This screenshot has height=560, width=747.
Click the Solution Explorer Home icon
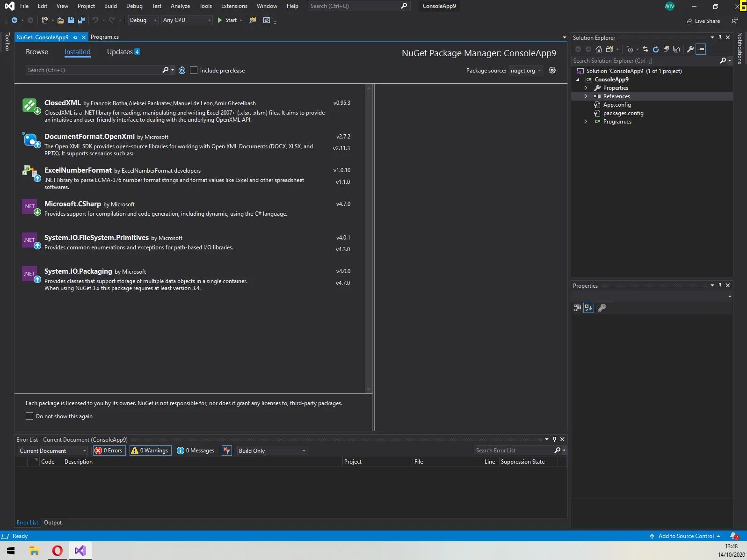click(x=599, y=49)
